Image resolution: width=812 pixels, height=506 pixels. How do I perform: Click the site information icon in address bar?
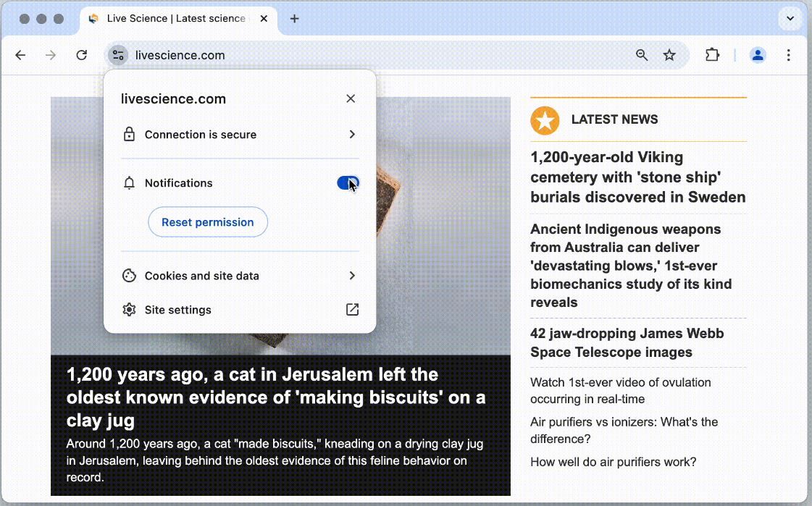coord(118,55)
